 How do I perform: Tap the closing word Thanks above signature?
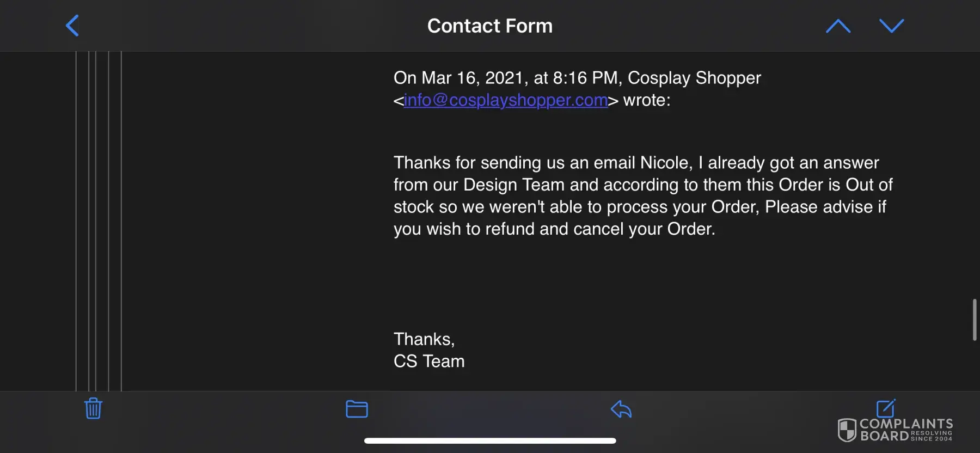pyautogui.click(x=424, y=339)
